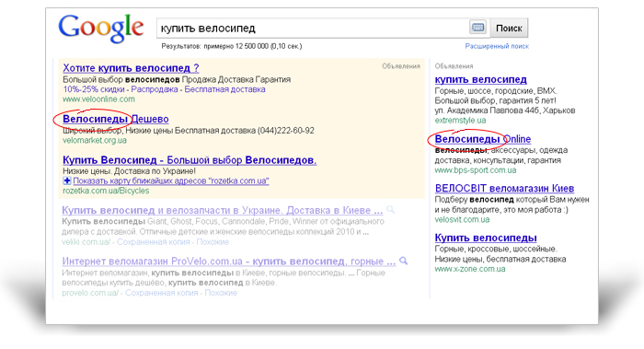Open Сохраненная копия for veliki.com.ua result
644x349 pixels.
154,241
